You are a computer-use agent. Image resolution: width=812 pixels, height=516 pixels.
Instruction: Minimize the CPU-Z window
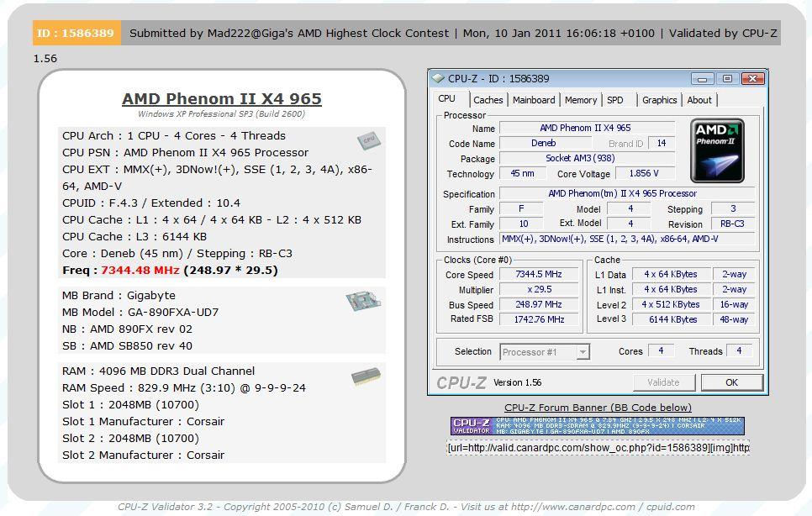pos(703,79)
